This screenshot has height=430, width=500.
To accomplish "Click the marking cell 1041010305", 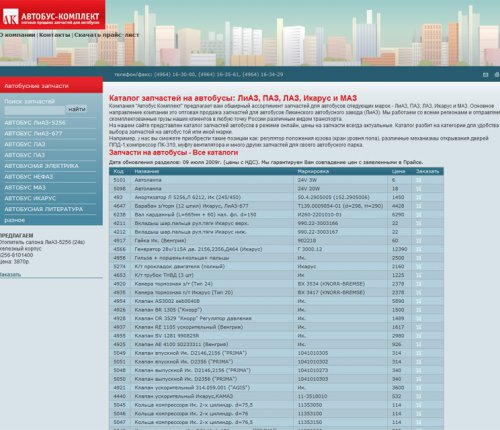I will 313,353.
